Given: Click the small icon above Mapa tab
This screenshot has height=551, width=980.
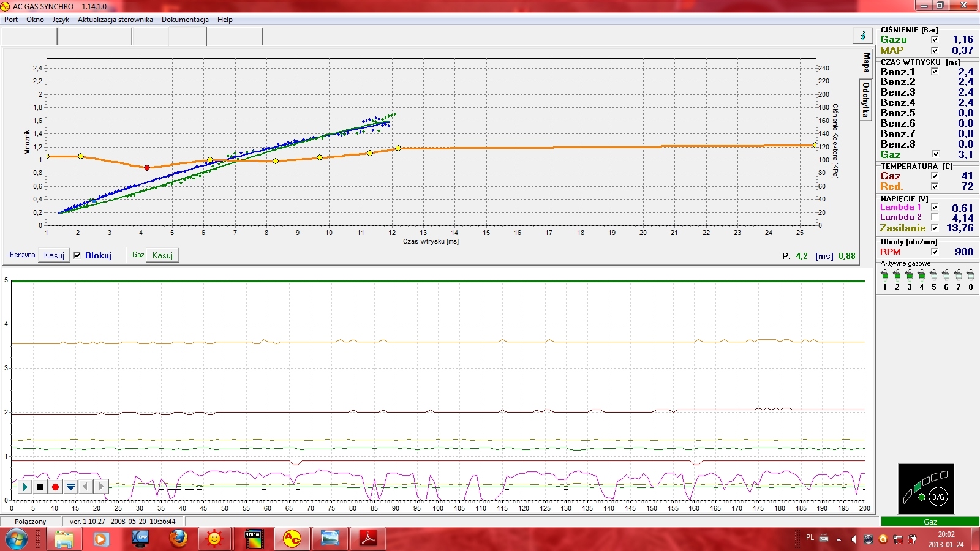Looking at the screenshot, I should (864, 36).
